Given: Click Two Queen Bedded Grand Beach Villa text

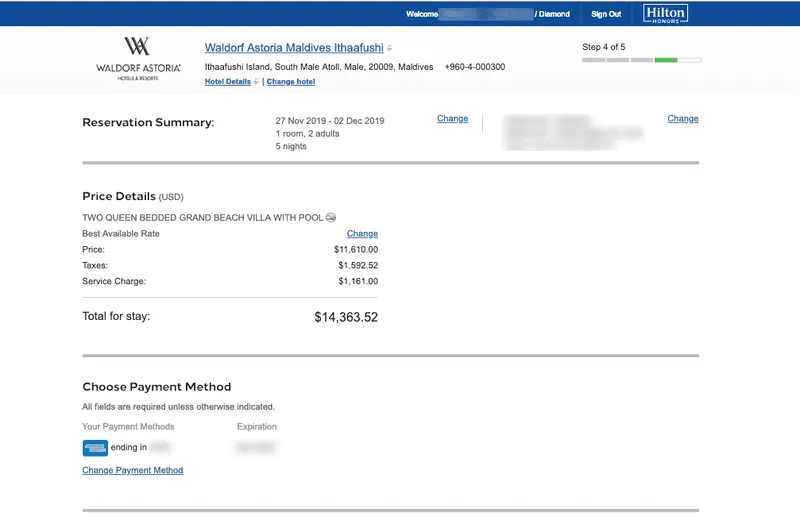Looking at the screenshot, I should [x=203, y=218].
